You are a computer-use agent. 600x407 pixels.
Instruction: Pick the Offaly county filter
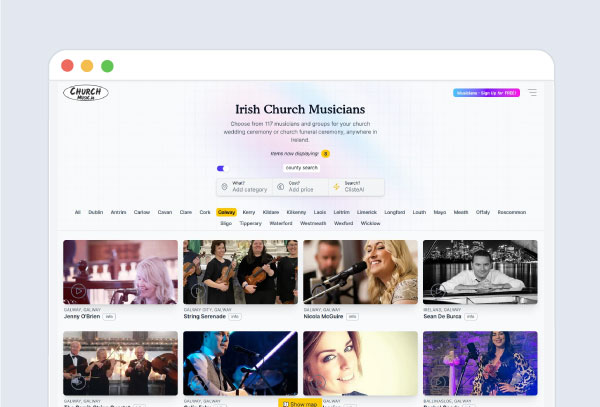coord(483,212)
